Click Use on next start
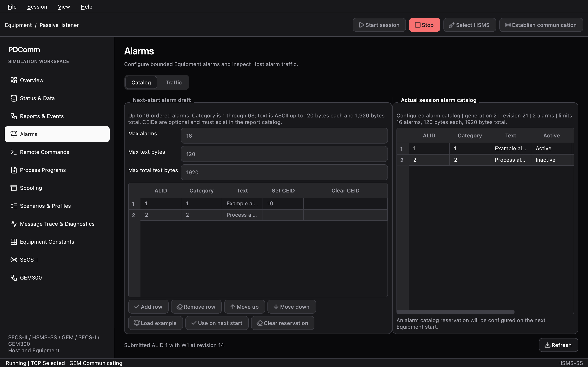 [x=217, y=323]
